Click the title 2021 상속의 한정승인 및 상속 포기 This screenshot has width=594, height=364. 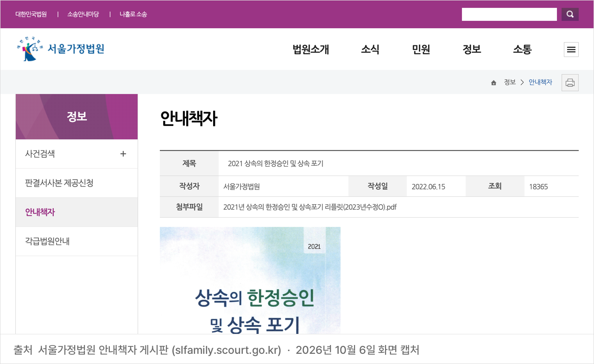(x=276, y=163)
